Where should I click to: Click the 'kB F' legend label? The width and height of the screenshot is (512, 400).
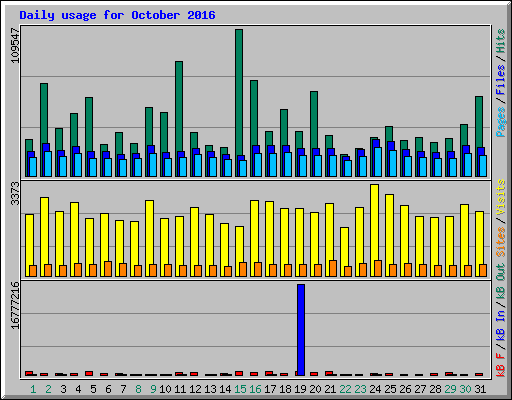pyautogui.click(x=501, y=365)
